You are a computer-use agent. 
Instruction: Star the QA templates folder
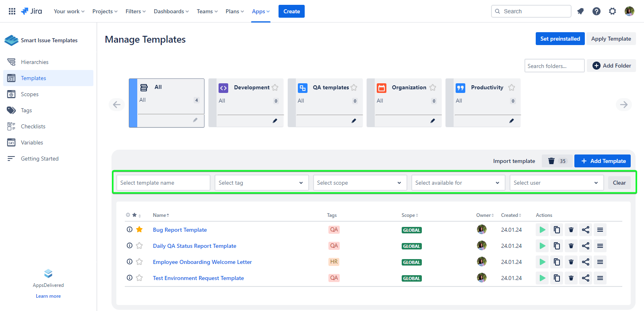click(x=354, y=88)
